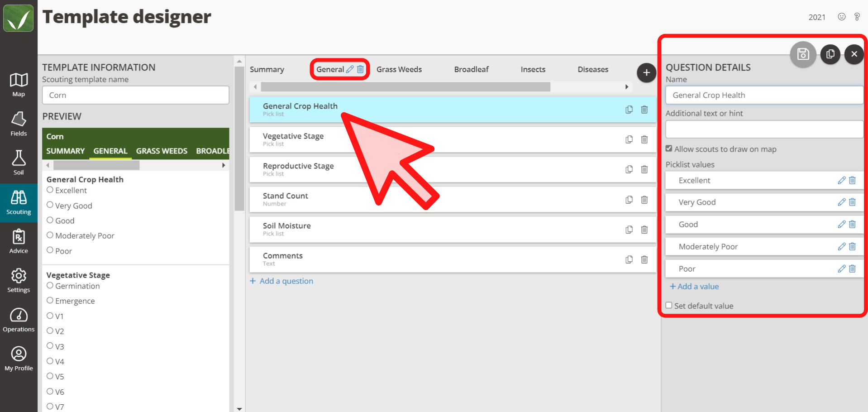Save the question details
The width and height of the screenshot is (868, 412).
[803, 54]
